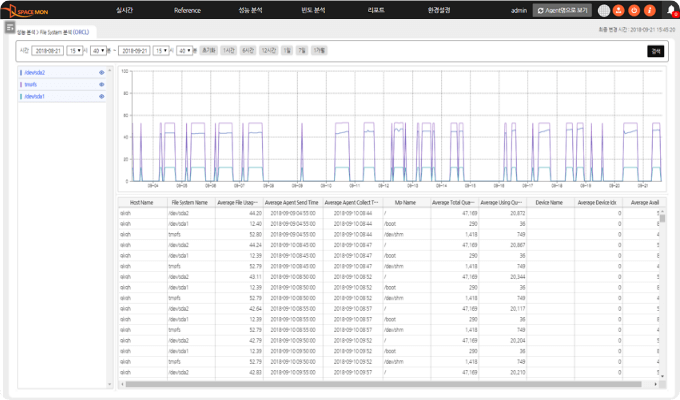Viewport: 680px width, 400px height.
Task: Open the 리포트 menu
Action: coord(376,10)
